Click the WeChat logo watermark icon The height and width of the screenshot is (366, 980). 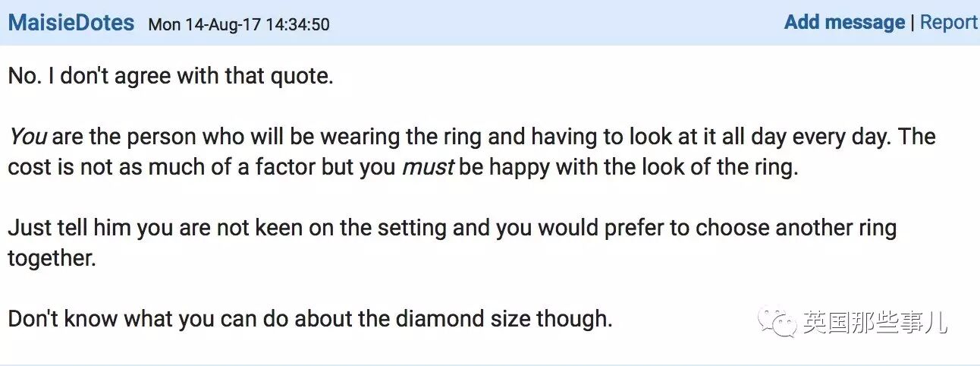(x=781, y=322)
